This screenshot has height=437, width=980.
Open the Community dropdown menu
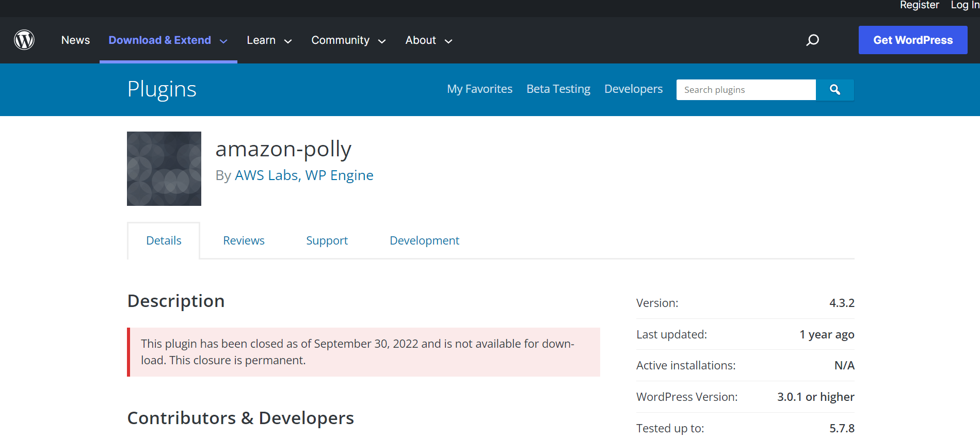coord(348,40)
